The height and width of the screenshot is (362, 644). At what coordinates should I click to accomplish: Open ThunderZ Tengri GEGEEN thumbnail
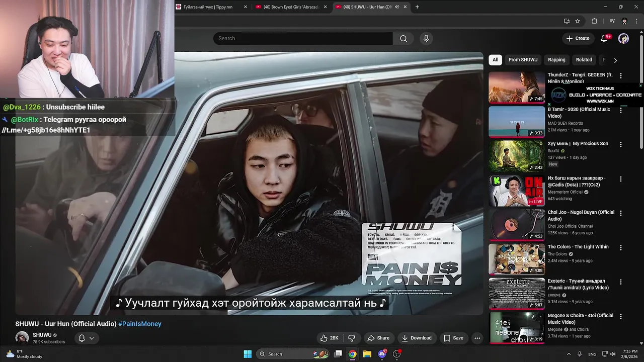pyautogui.click(x=517, y=87)
